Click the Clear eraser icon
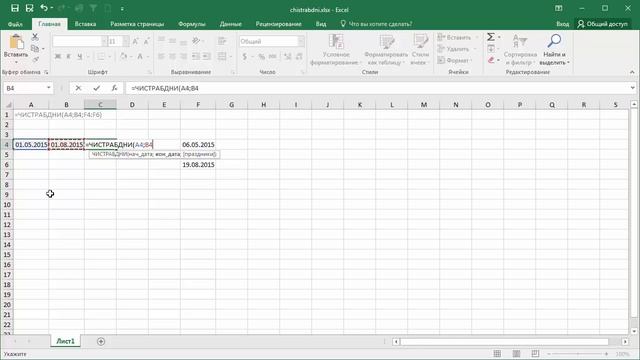 click(x=491, y=60)
